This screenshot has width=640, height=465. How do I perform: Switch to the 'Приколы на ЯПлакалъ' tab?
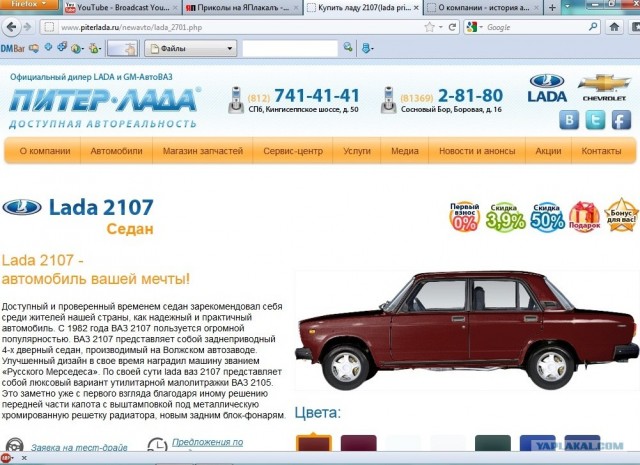click(x=242, y=7)
